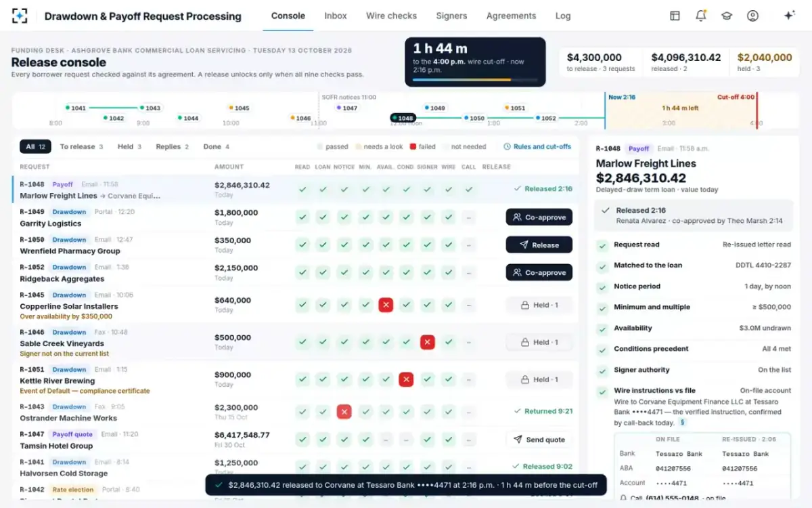The image size is (812, 508).
Task: Toggle the 'needs a look' legend filter
Action: click(379, 146)
